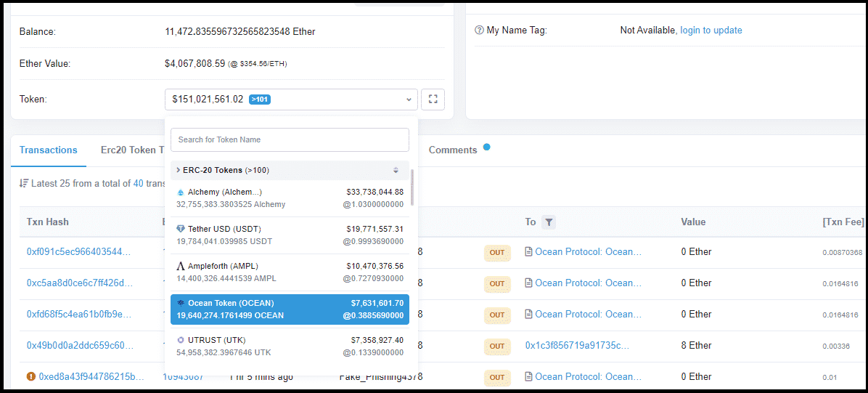Viewport: 868px width, 393px height.
Task: Click the Ether balance 11,472.835596732565823548 Ether
Action: pos(239,31)
